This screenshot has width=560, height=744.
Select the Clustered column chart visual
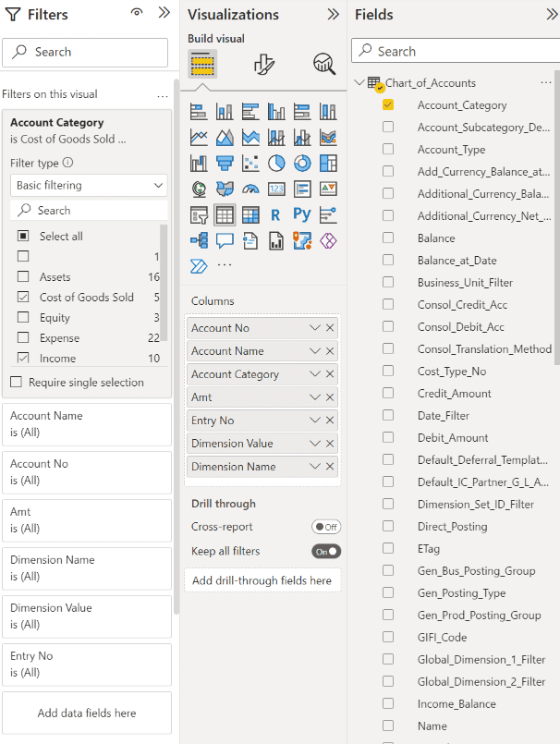tap(276, 112)
